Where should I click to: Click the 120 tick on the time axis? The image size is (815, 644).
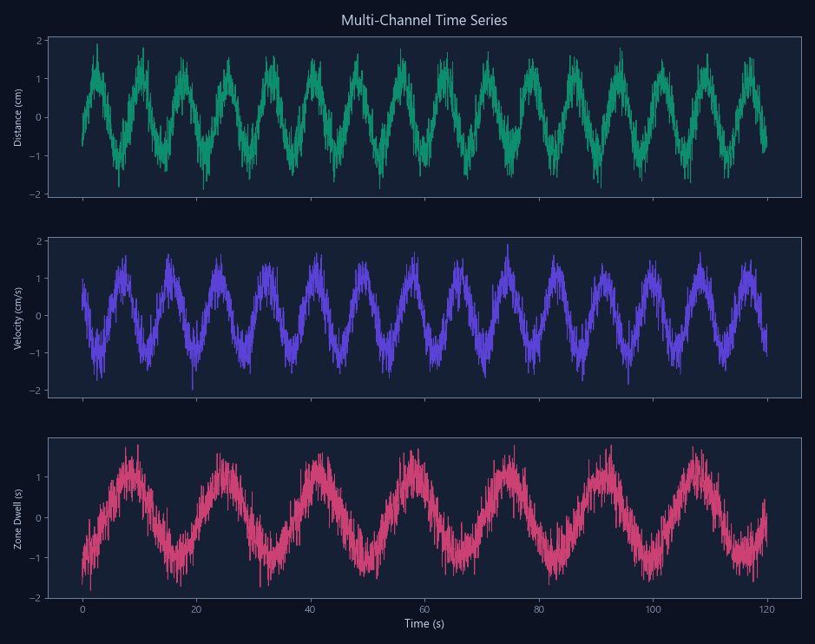(x=767, y=609)
